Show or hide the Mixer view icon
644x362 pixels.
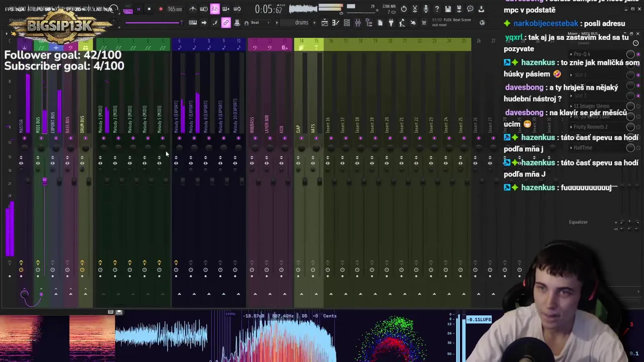[x=358, y=23]
